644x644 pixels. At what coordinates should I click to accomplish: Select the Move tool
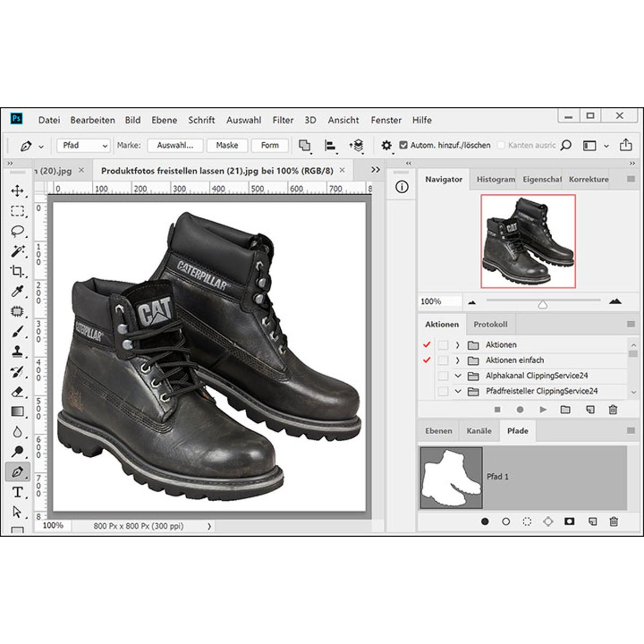pyautogui.click(x=17, y=191)
